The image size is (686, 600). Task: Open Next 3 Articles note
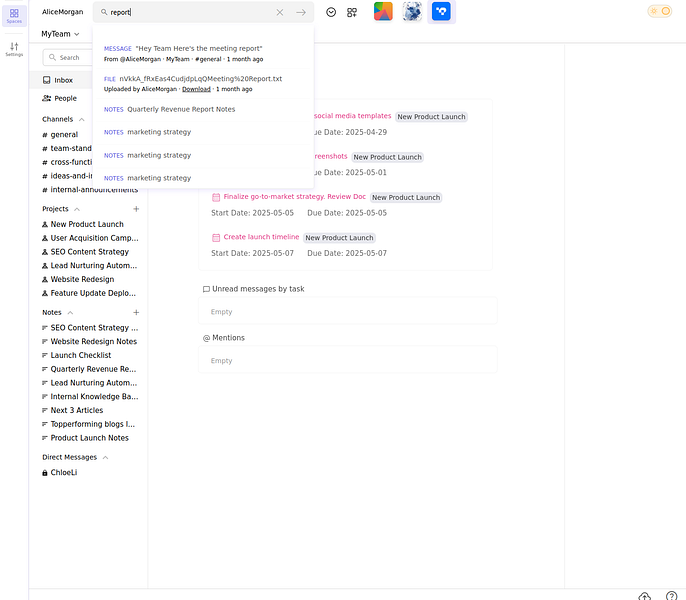tap(73, 411)
